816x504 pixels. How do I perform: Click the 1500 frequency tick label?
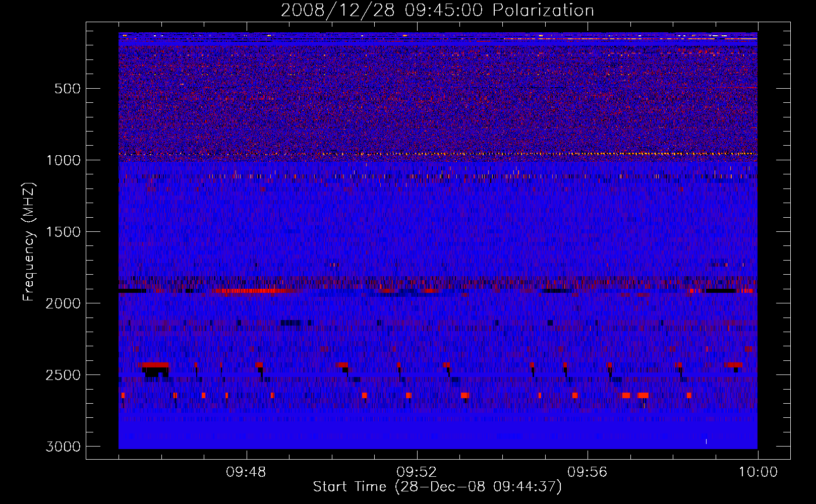(63, 232)
